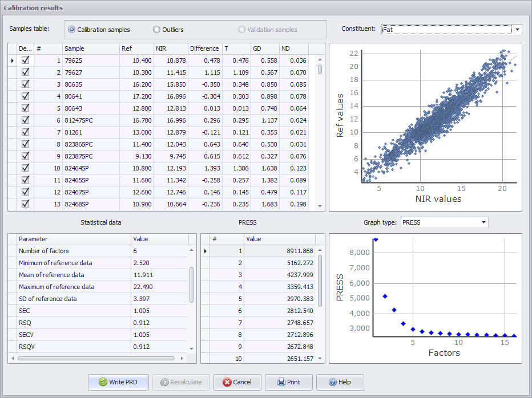Image resolution: width=532 pixels, height=398 pixels.
Task: Uncheck the checkbox for sample 82467SP
Action: [x=25, y=192]
